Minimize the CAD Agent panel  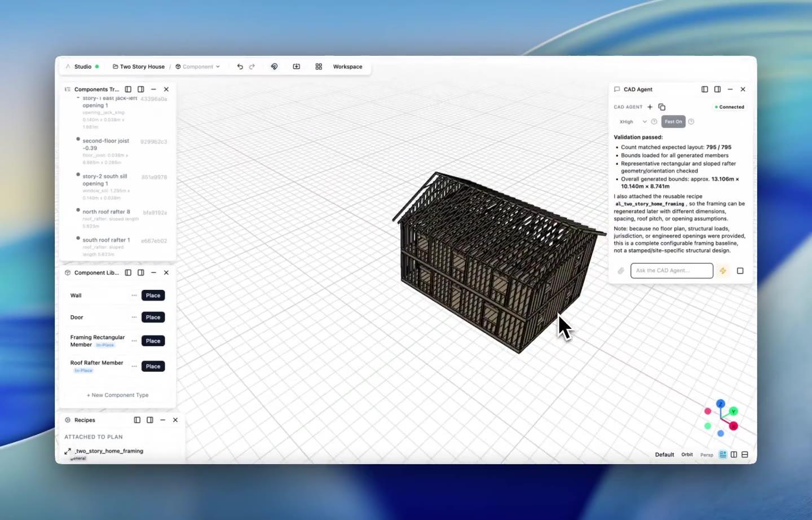pyautogui.click(x=730, y=89)
